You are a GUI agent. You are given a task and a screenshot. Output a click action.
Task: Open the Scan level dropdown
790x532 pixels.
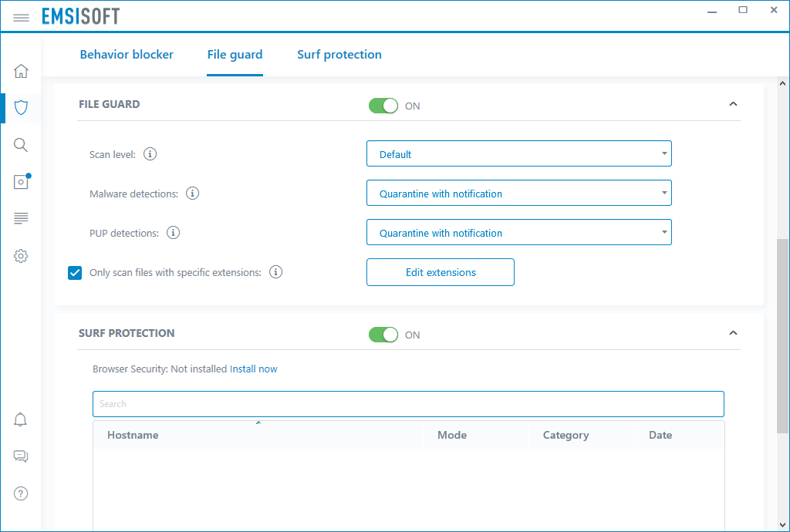(x=518, y=153)
